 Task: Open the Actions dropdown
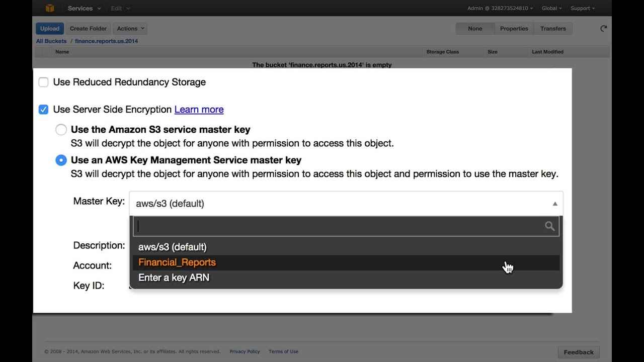[x=130, y=28]
